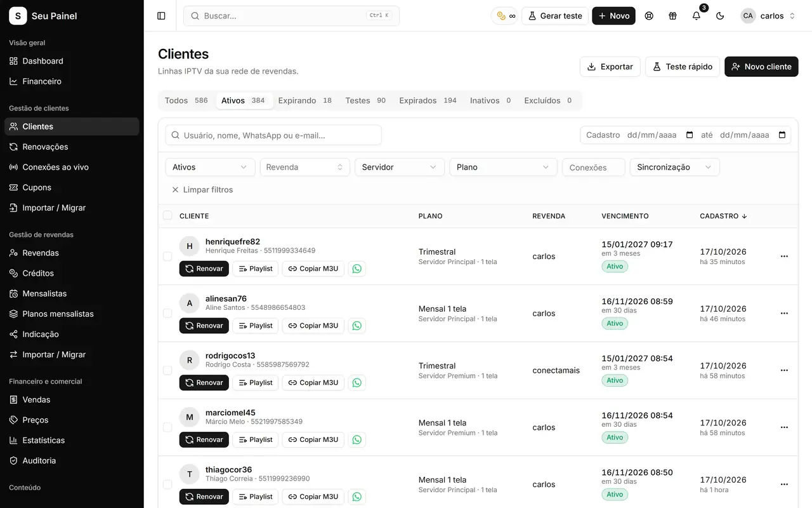
Task: Open the notifications bell
Action: click(x=697, y=16)
